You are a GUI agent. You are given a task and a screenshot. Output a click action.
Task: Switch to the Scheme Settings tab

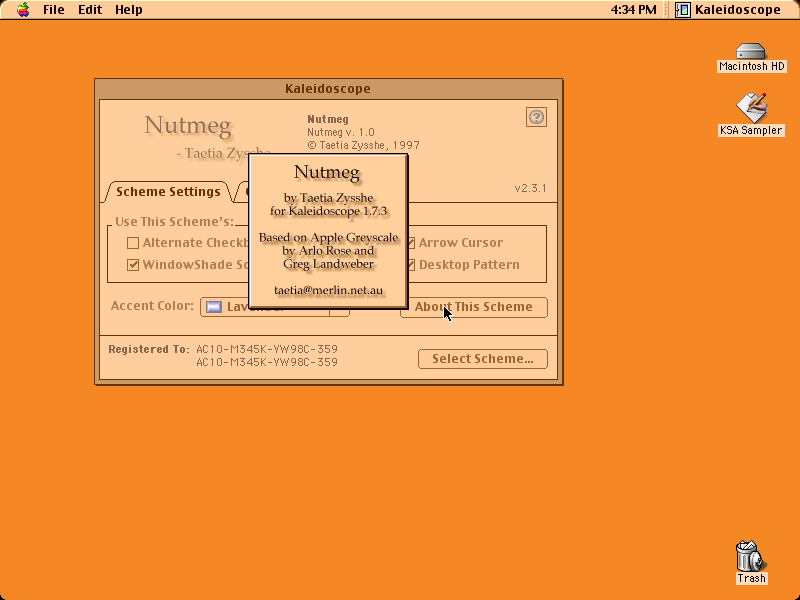[x=168, y=192]
